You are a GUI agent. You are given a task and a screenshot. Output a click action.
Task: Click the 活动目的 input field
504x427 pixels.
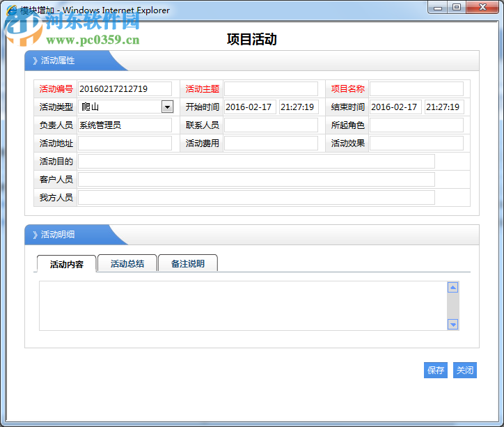pyautogui.click(x=256, y=161)
